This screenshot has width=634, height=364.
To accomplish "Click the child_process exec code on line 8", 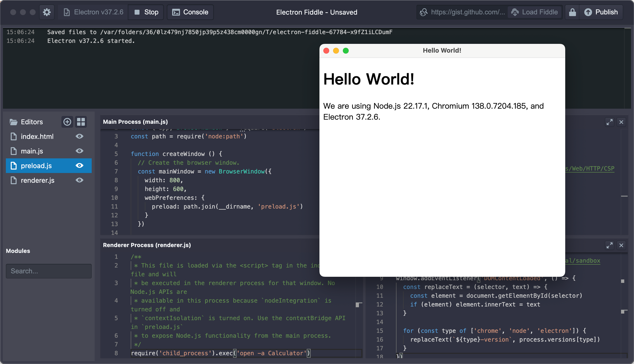I will coord(220,353).
